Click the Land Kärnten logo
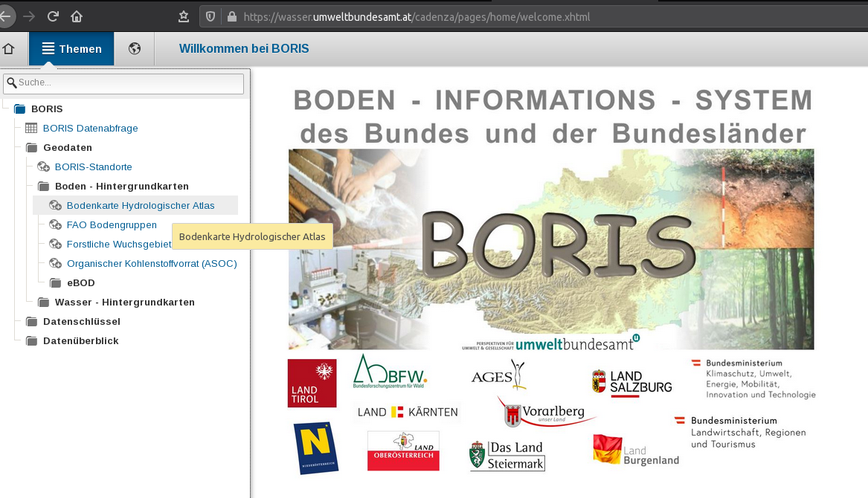The height and width of the screenshot is (498, 868). 408,413
